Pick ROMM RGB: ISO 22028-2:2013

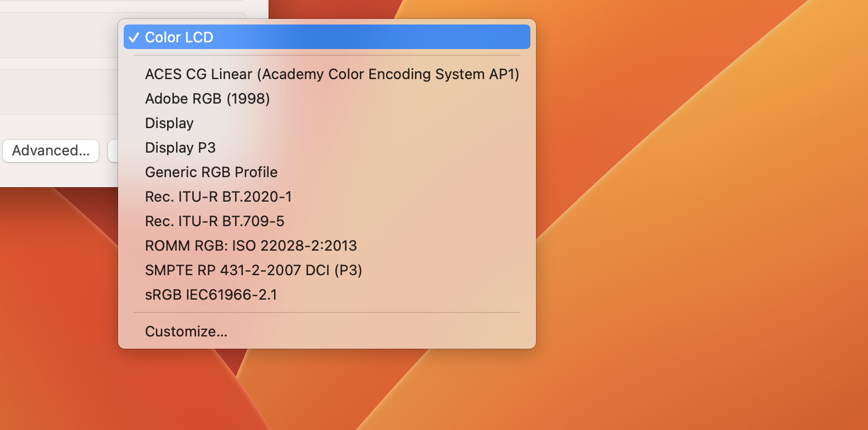click(x=327, y=246)
